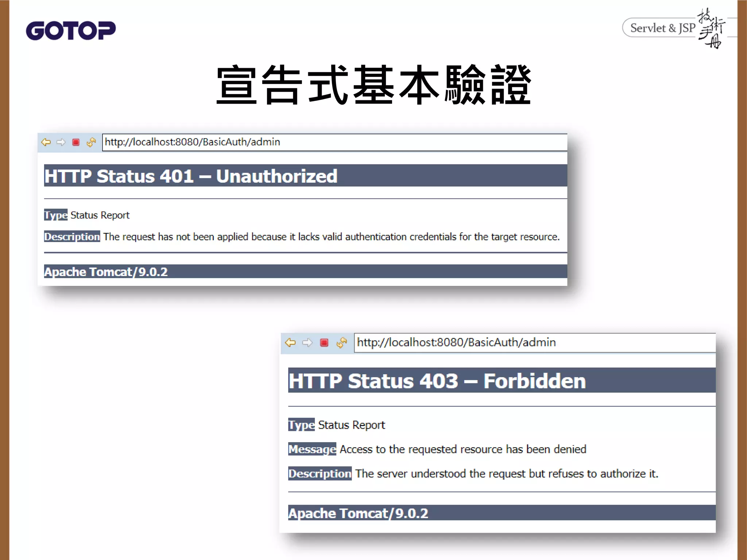Screen dimensions: 747x560
Task: Click forward arrow in upper browser toolbar
Action: point(61,142)
